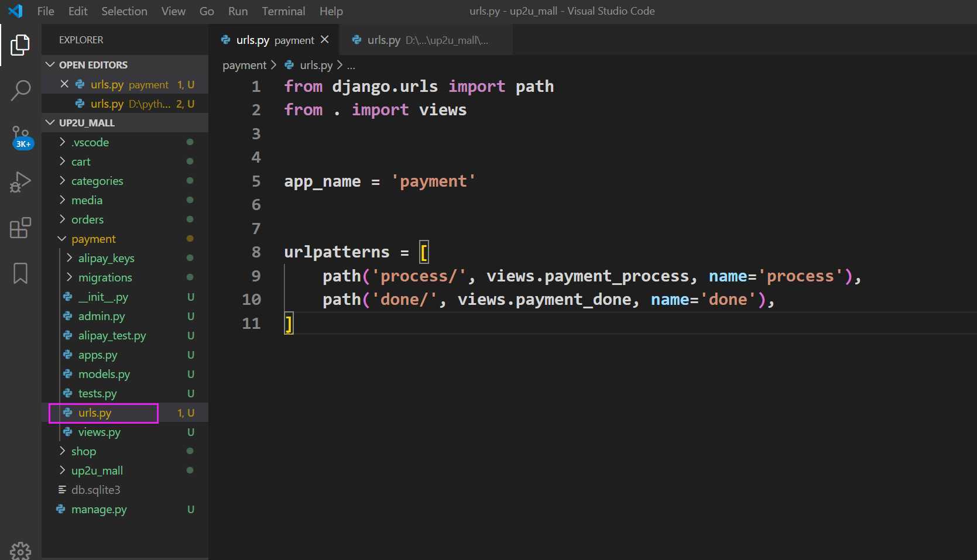Click Python file icon of __init__.py

pos(68,297)
